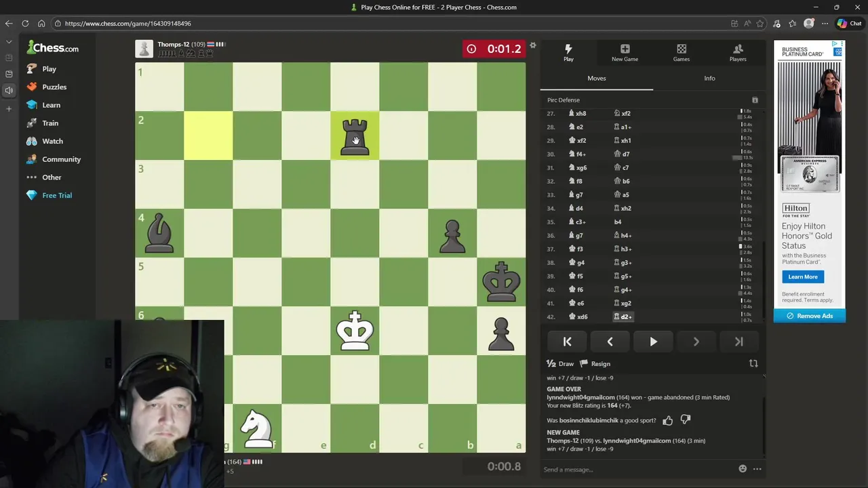Select move 35 b4 in move list
This screenshot has height=488, width=868.
coord(618,222)
